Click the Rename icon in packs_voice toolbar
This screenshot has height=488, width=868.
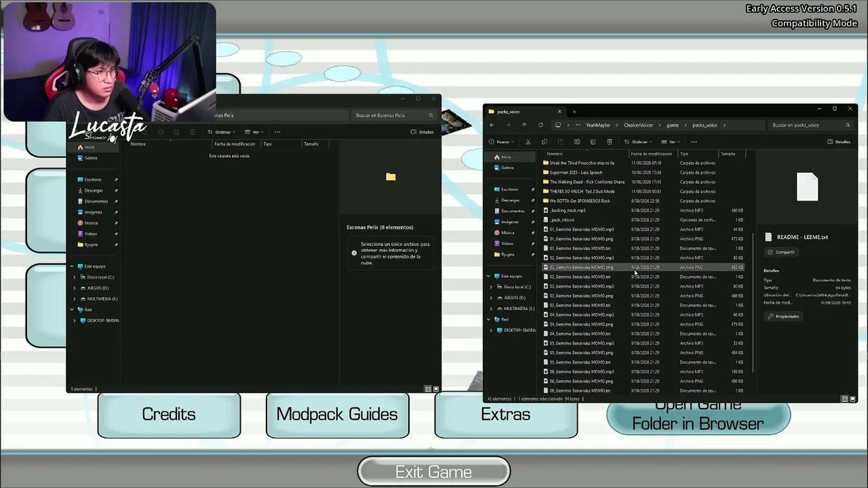point(577,142)
